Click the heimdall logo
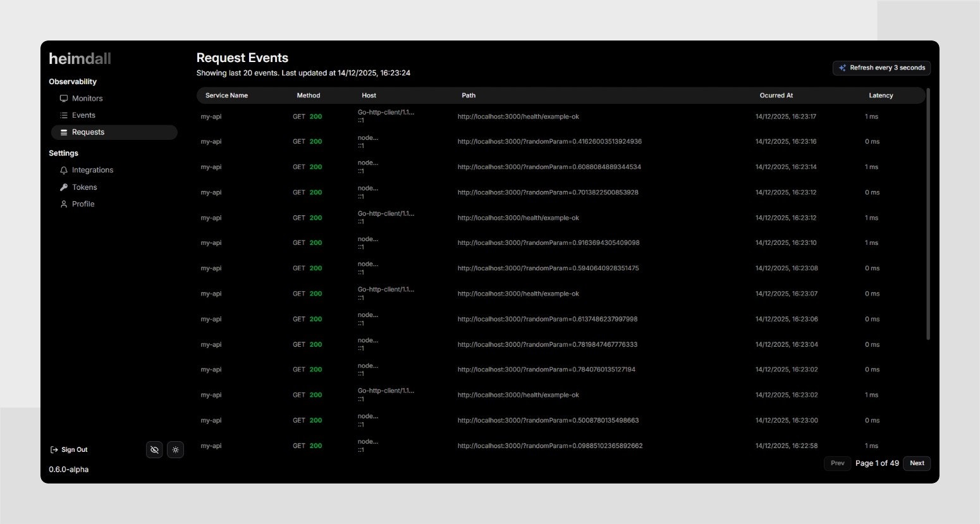The width and height of the screenshot is (980, 524). [80, 58]
